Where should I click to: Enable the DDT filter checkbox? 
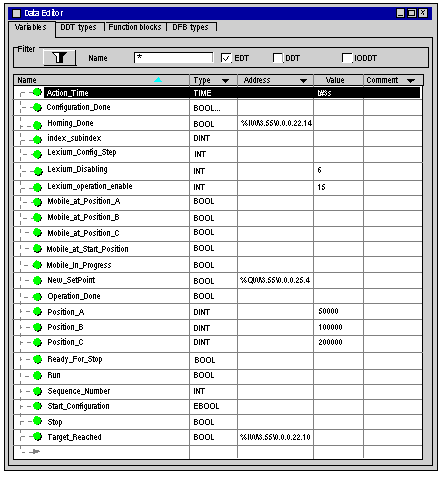coord(277,58)
